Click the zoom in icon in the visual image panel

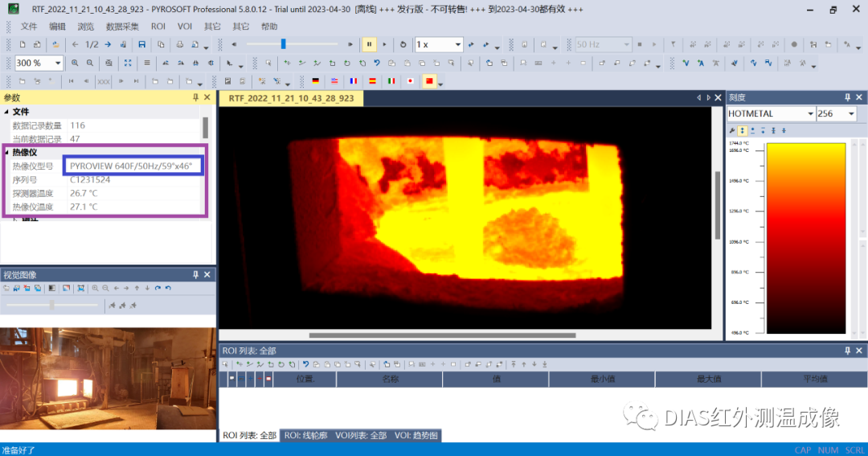pos(95,288)
